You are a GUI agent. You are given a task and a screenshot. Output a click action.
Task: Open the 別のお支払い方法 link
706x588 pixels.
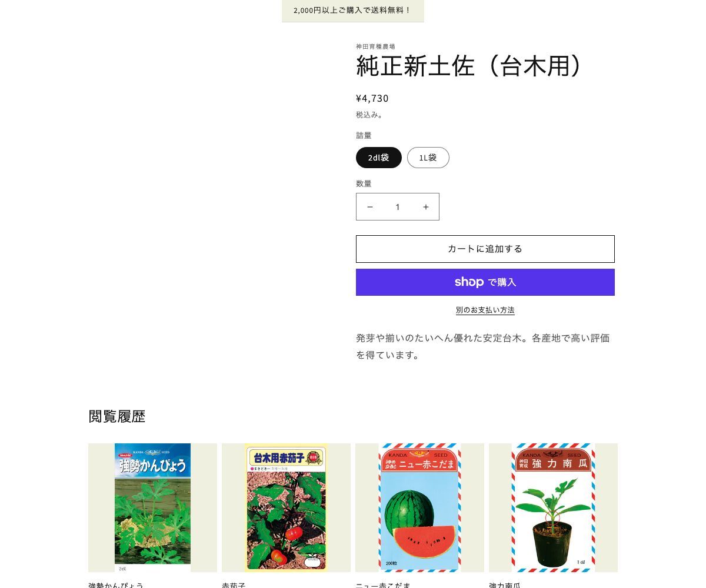tap(485, 310)
